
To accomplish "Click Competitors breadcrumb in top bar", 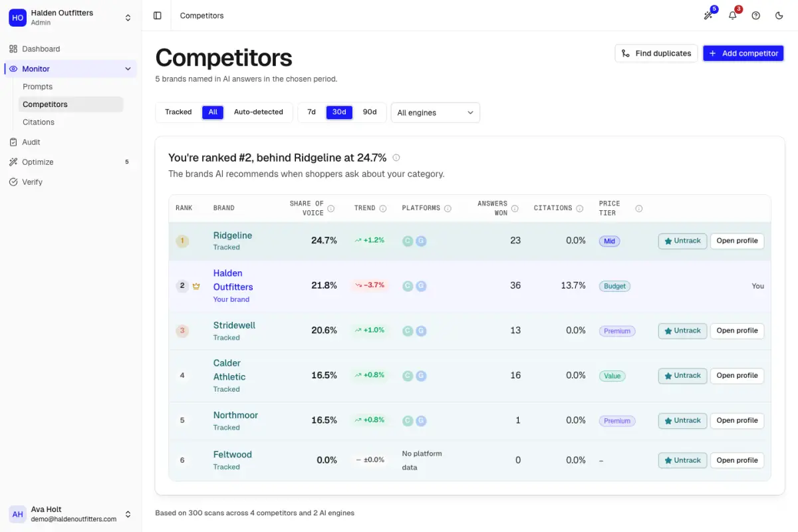I will [x=201, y=15].
